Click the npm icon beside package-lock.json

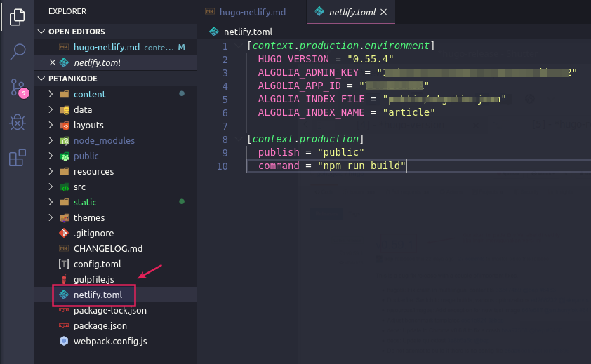[x=64, y=310]
